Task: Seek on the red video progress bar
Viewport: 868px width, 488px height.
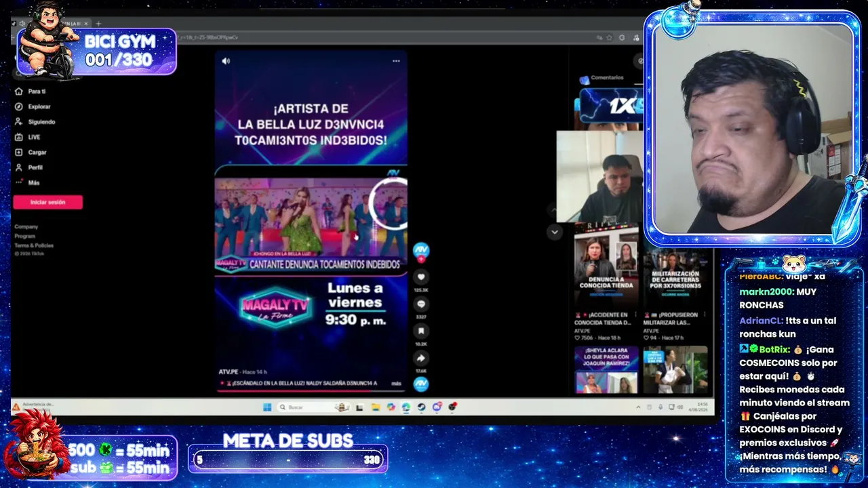Action: coord(311,391)
